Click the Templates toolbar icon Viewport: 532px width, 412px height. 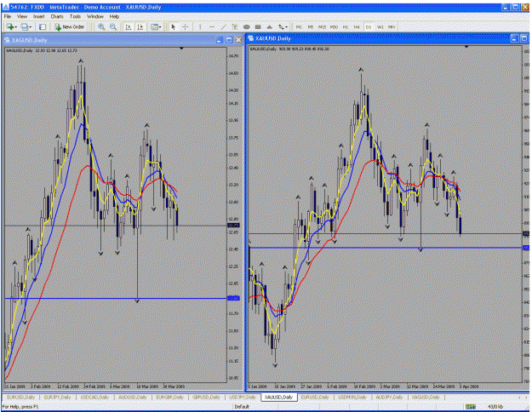pyautogui.click(x=154, y=26)
